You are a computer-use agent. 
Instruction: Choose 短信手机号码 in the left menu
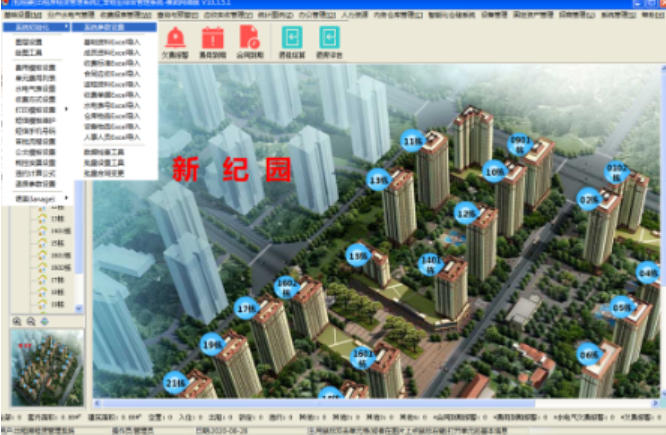coord(35,131)
